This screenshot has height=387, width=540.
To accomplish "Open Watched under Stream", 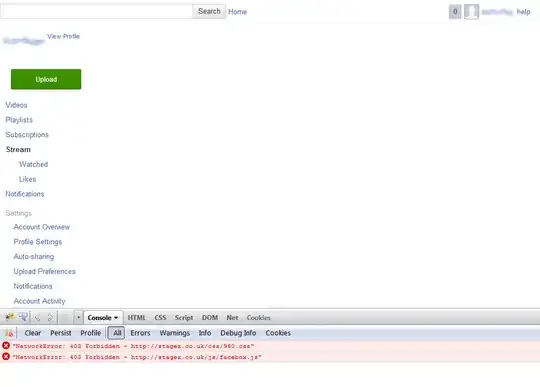I will [33, 164].
